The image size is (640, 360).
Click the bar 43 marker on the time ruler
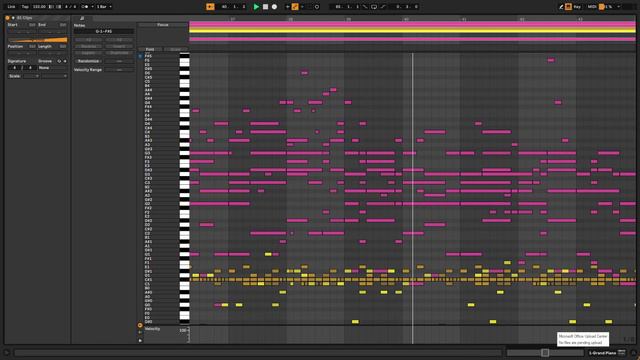[580, 19]
